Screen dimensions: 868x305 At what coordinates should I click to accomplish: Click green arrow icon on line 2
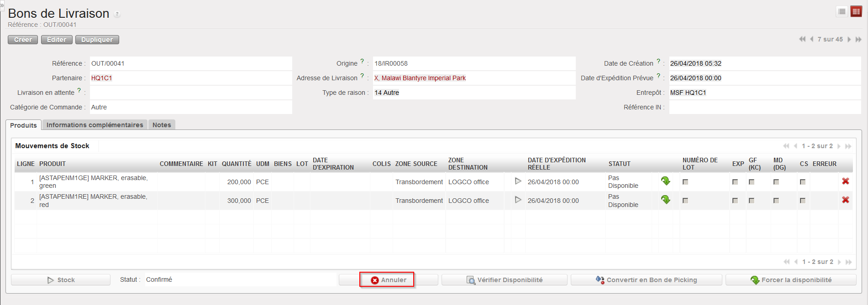click(x=666, y=200)
